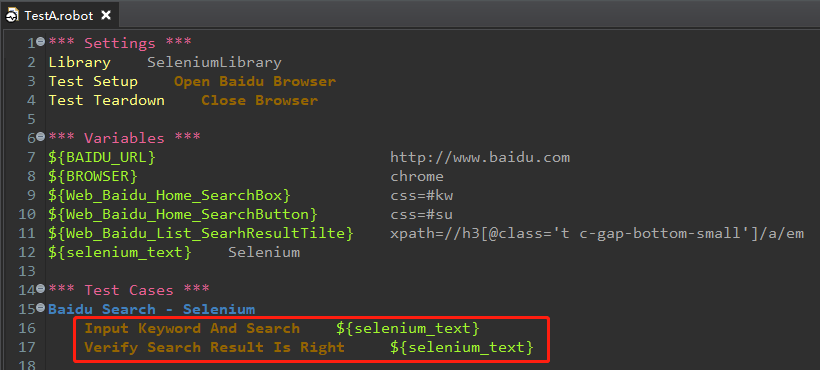The image size is (820, 370).
Task: Click the Test Setup setting name
Action: 93,82
